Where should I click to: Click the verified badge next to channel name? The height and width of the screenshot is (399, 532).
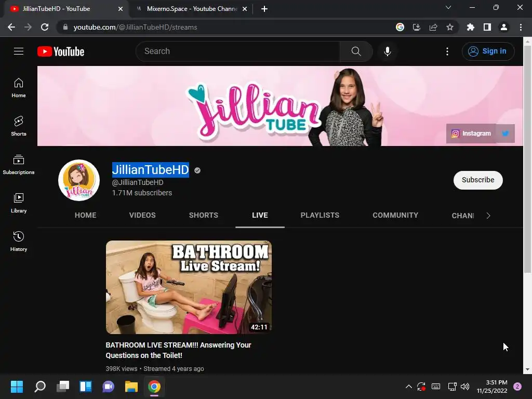197,170
